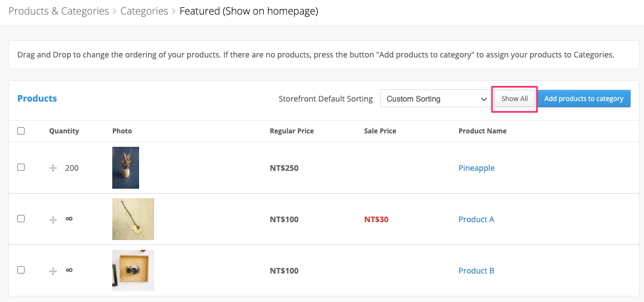Click the drag handle icon for Pineapple
Viewport: 644px width, 302px height.
tap(53, 168)
